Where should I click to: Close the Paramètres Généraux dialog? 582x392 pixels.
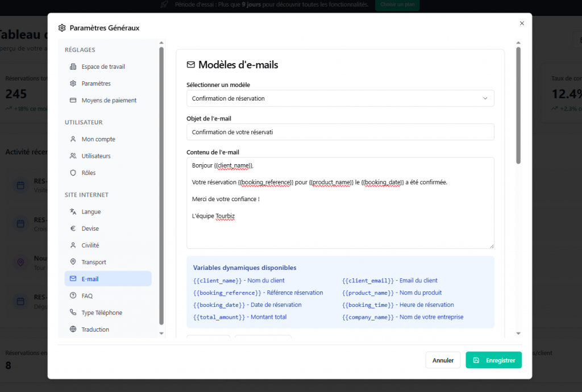tap(522, 23)
